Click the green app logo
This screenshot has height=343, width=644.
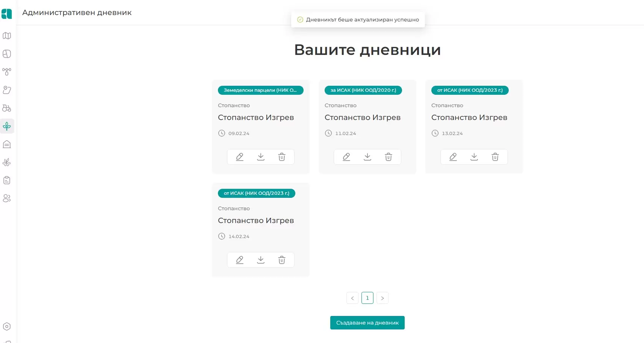click(7, 14)
